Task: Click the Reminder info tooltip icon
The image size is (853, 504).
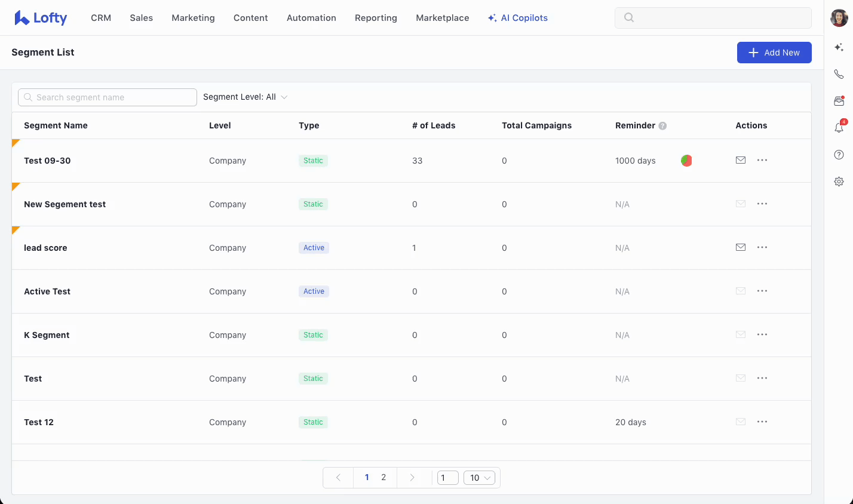Action: coord(662,126)
